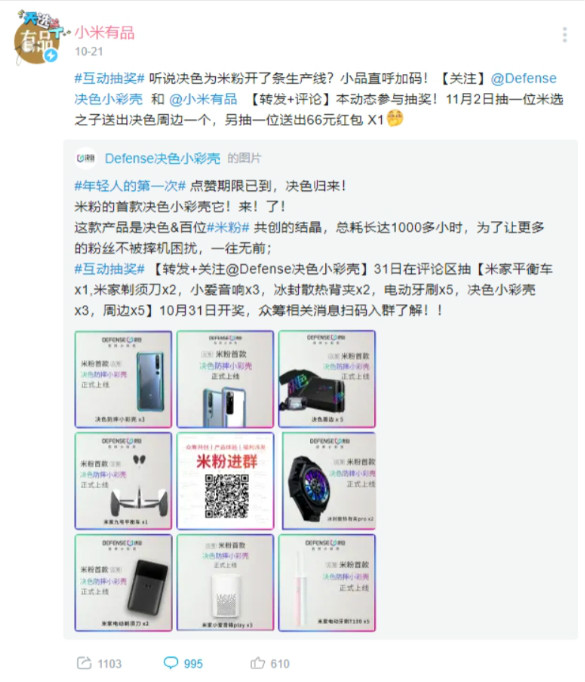
Task: Open Defense决色小彩壳 reposted author link
Action: (x=163, y=158)
